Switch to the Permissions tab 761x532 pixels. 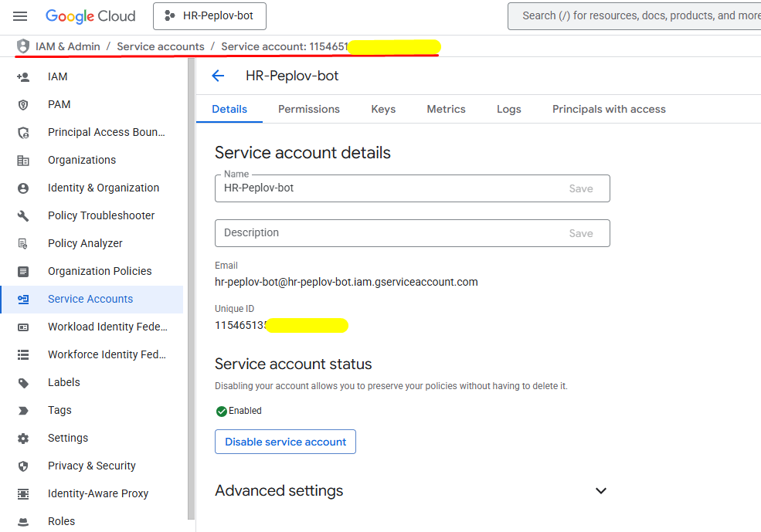click(x=309, y=109)
